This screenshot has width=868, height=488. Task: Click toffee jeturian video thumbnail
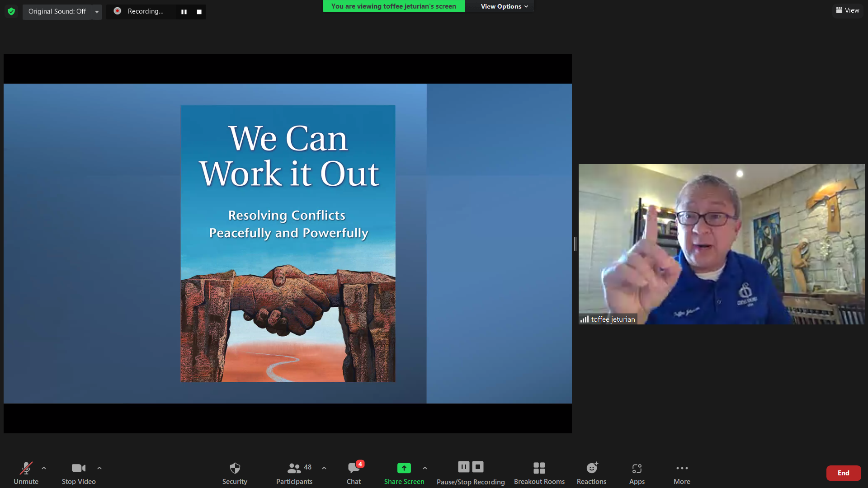pyautogui.click(x=722, y=244)
